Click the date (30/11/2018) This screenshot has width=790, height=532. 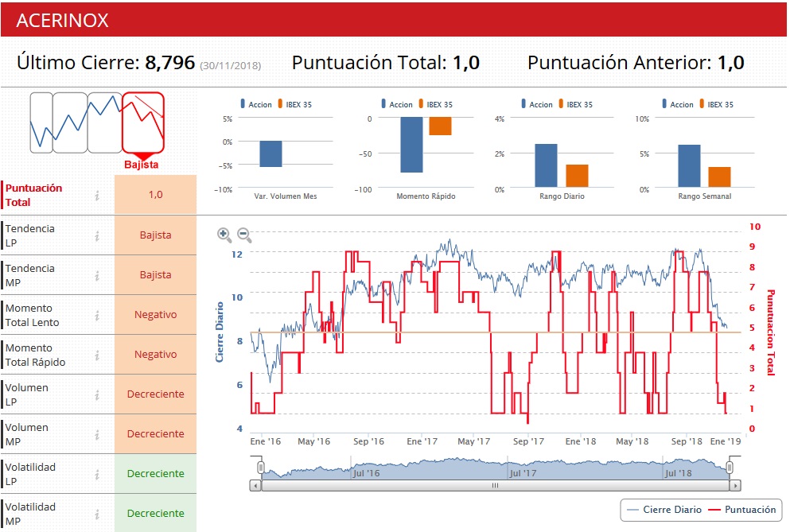[230, 65]
